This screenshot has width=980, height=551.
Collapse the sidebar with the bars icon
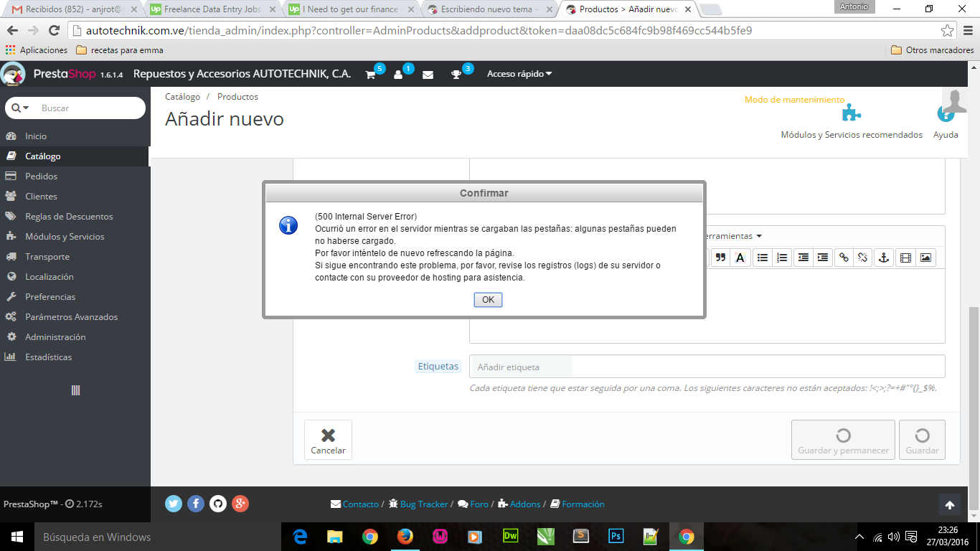click(75, 390)
